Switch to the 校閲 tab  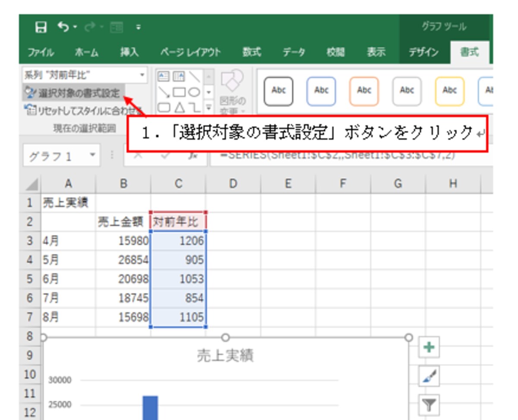pyautogui.click(x=336, y=52)
